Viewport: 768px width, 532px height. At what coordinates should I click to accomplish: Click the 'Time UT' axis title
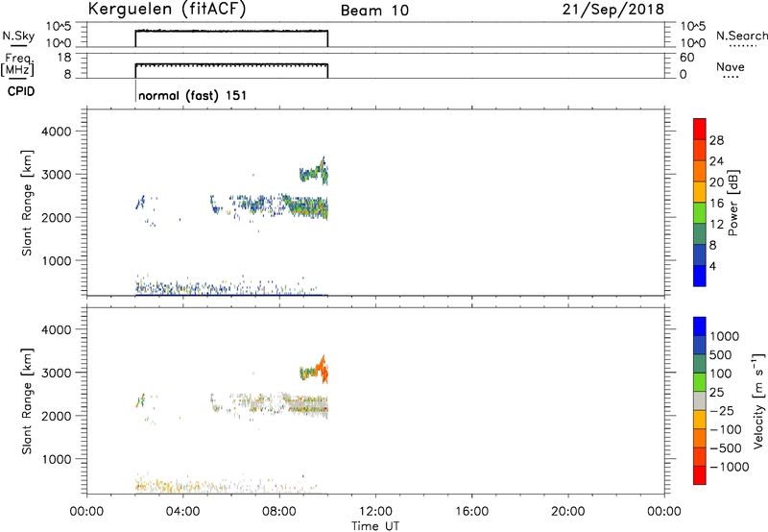click(375, 526)
